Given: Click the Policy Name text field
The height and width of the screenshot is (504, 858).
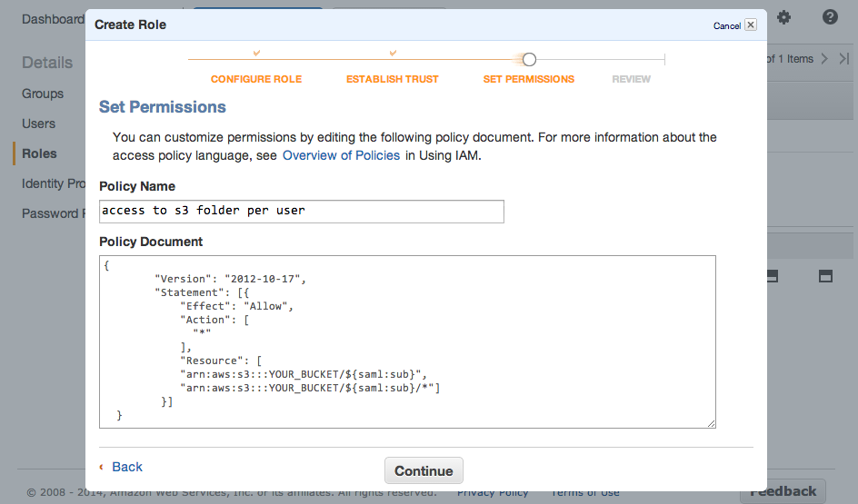Looking at the screenshot, I should pyautogui.click(x=301, y=212).
